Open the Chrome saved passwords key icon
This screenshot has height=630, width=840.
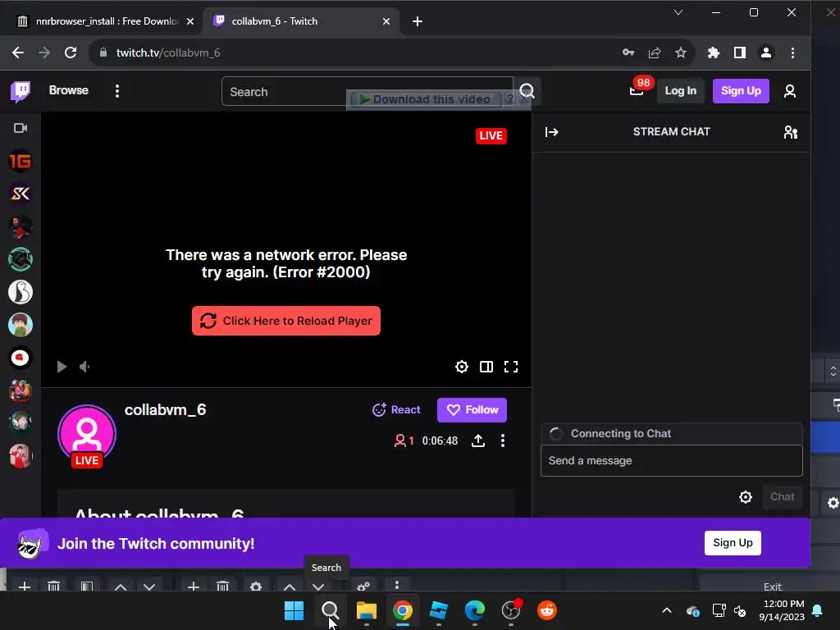click(x=628, y=52)
